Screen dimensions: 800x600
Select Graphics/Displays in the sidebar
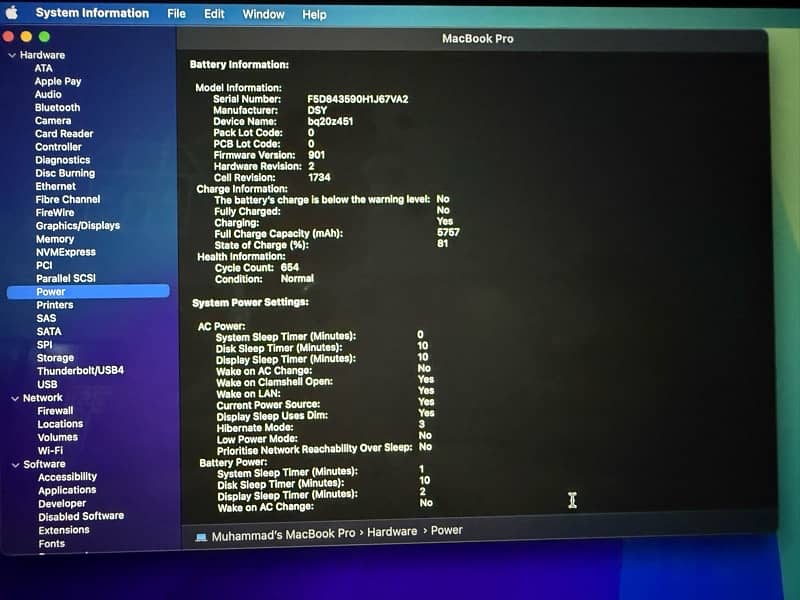click(x=78, y=226)
